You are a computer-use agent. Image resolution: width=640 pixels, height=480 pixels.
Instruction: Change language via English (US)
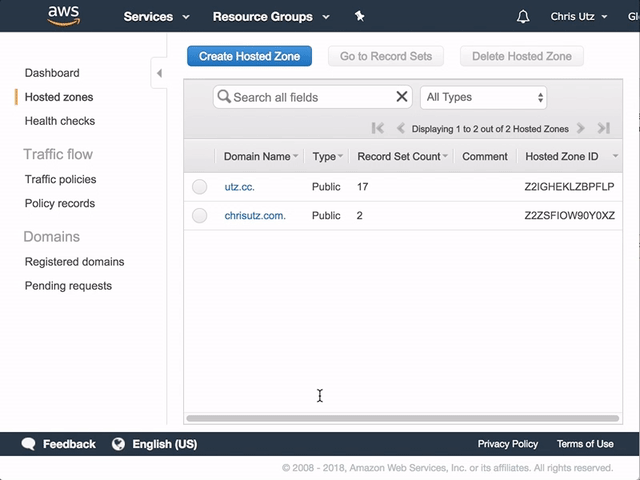click(164, 444)
